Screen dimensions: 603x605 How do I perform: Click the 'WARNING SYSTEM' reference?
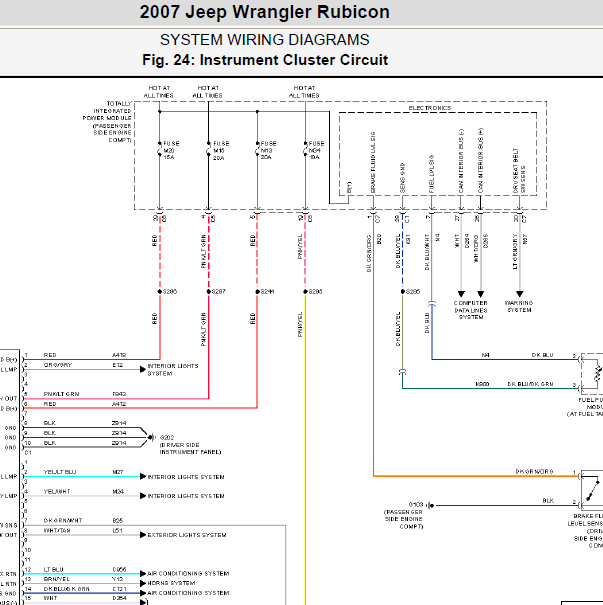pyautogui.click(x=519, y=306)
